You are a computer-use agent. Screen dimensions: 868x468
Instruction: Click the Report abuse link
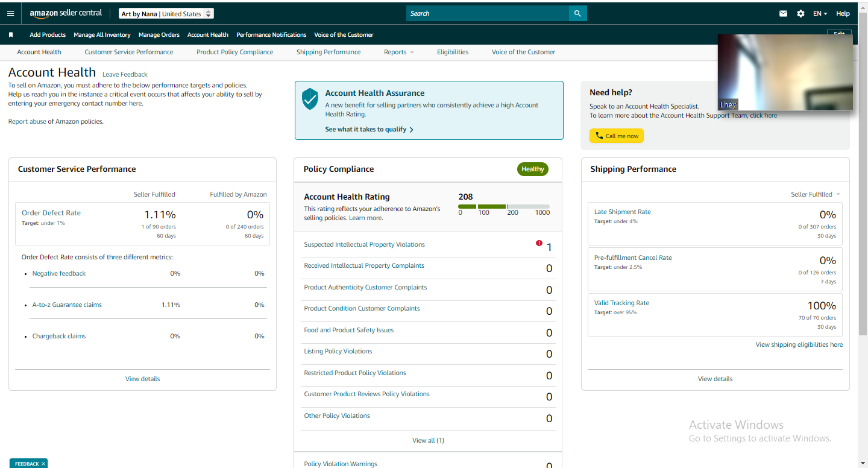27,121
